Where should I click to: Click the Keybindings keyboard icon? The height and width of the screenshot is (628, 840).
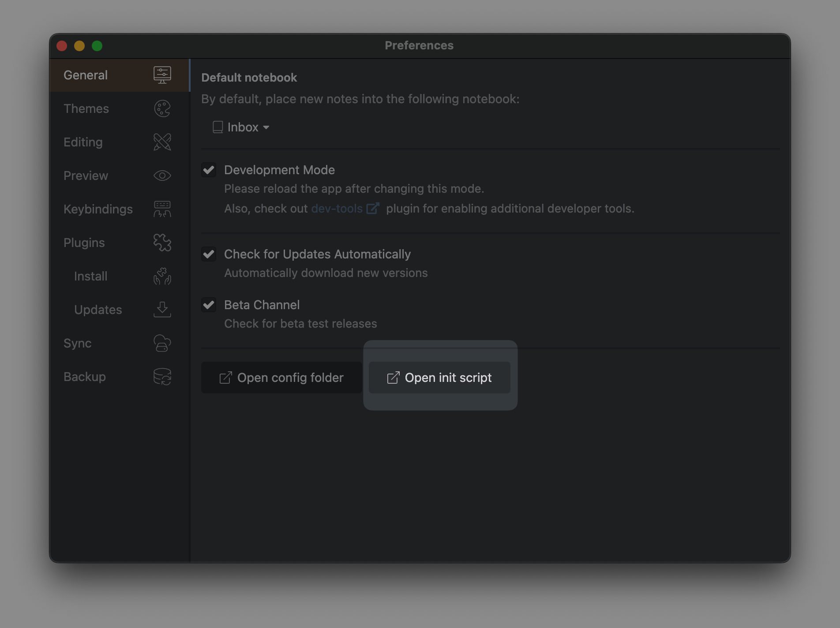point(162,209)
